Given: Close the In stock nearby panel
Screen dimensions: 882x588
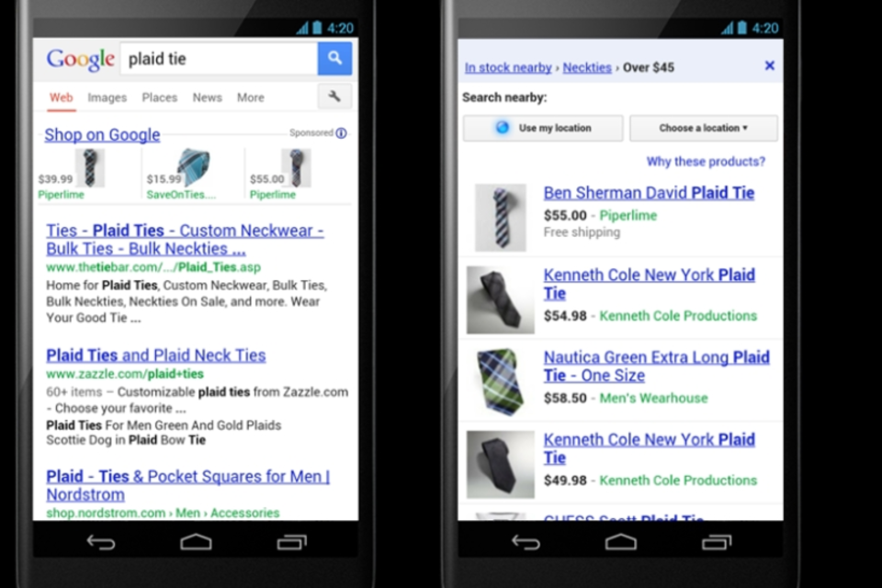Looking at the screenshot, I should 770,66.
